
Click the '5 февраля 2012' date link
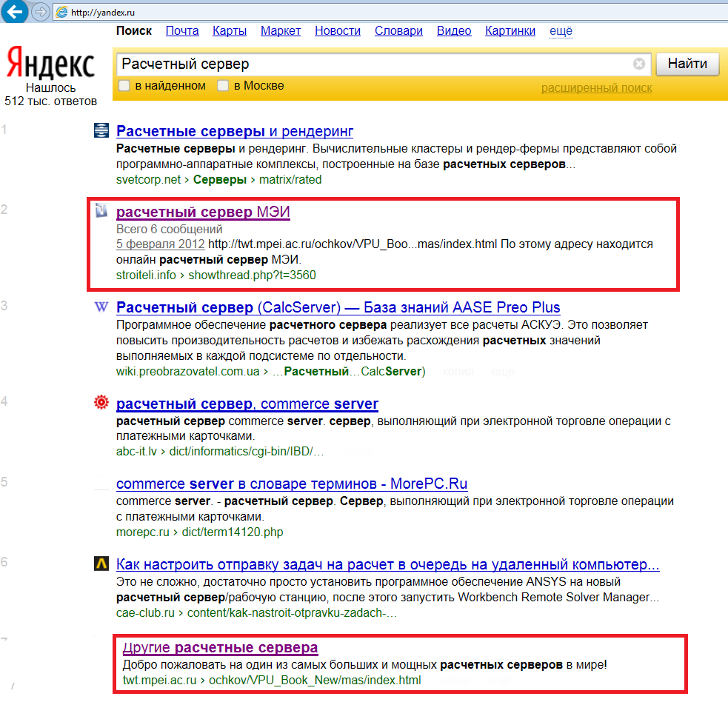click(160, 244)
